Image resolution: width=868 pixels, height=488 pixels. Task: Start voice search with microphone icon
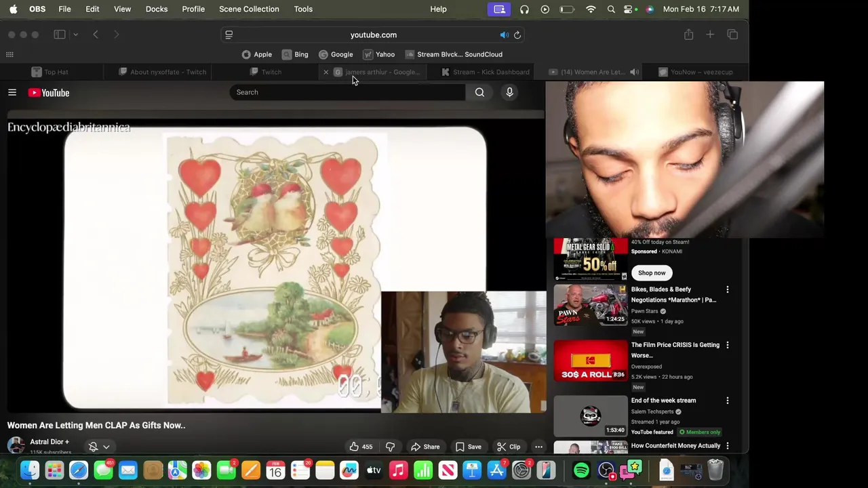pyautogui.click(x=509, y=92)
